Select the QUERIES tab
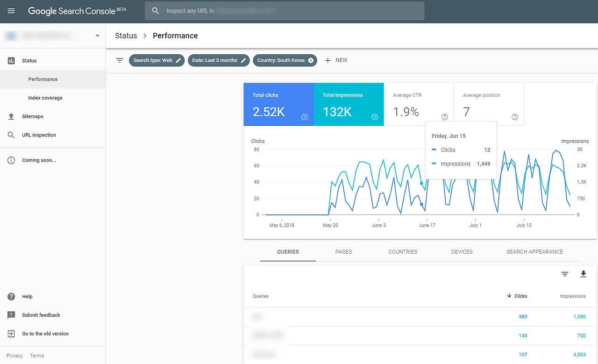 tap(288, 252)
